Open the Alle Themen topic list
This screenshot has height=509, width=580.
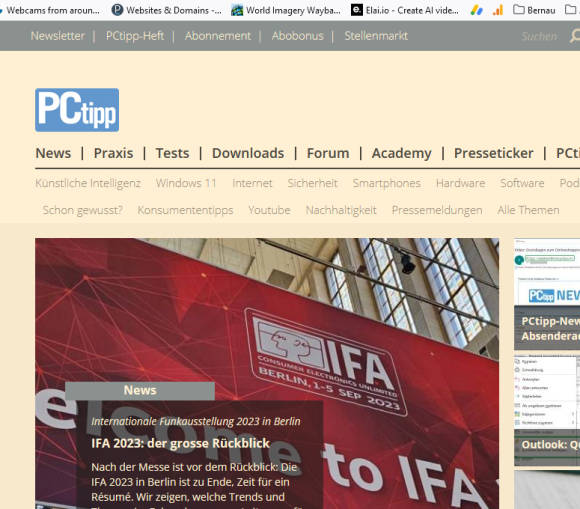(528, 210)
